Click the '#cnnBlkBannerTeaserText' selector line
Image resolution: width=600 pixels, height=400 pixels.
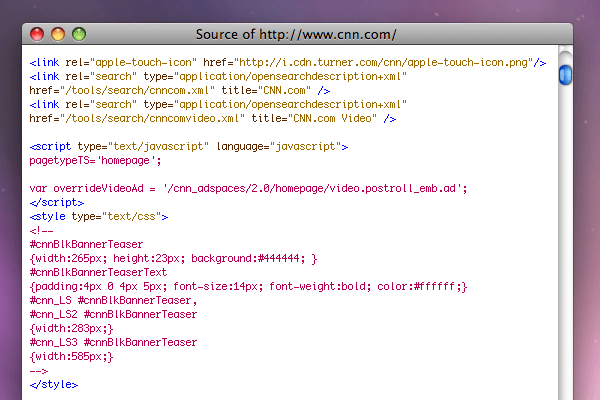coord(98,272)
